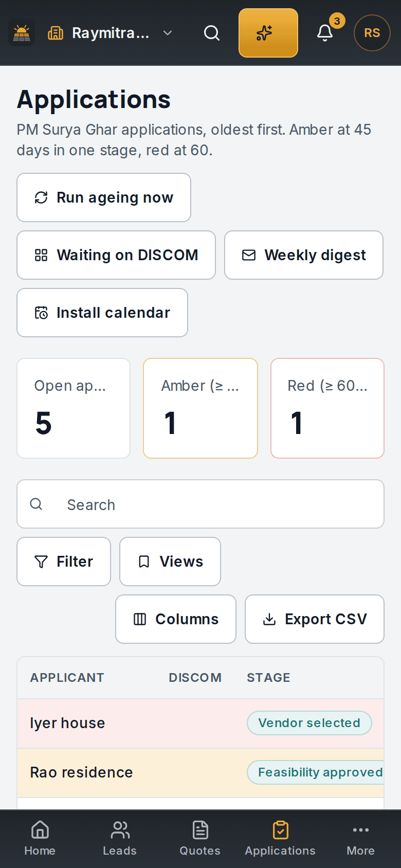Open More menu in bottom nav
401x868 pixels.
360,839
